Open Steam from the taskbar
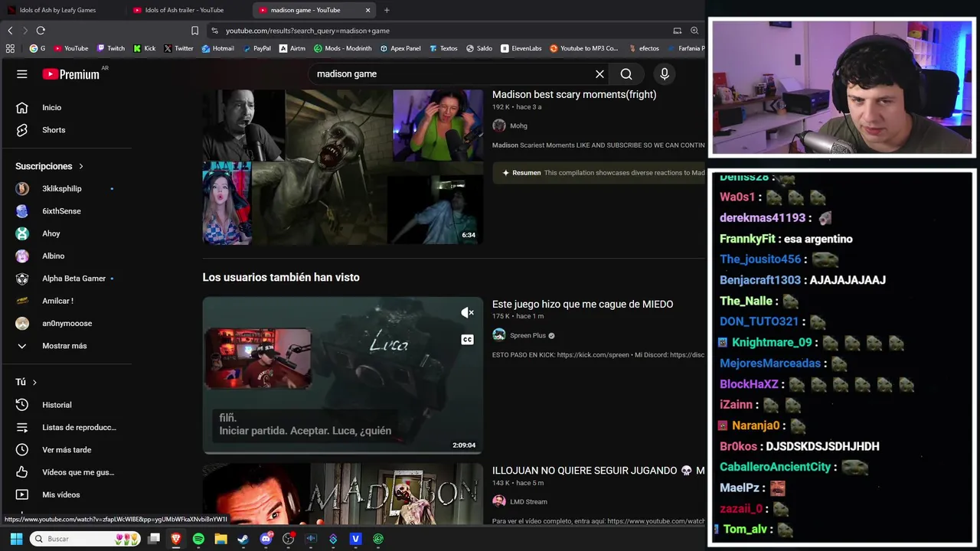The image size is (980, 551). pos(243,539)
